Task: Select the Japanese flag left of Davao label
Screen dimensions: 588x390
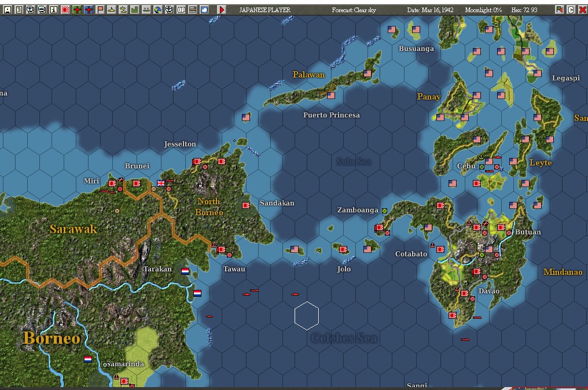Action: 465,293
